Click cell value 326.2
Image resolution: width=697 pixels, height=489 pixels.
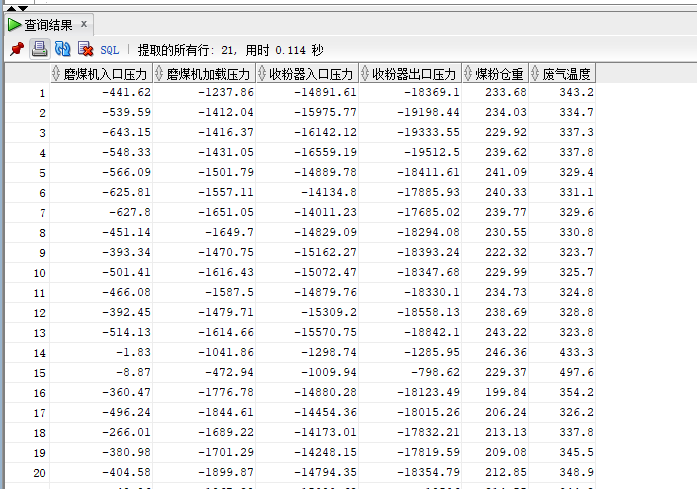click(x=577, y=412)
